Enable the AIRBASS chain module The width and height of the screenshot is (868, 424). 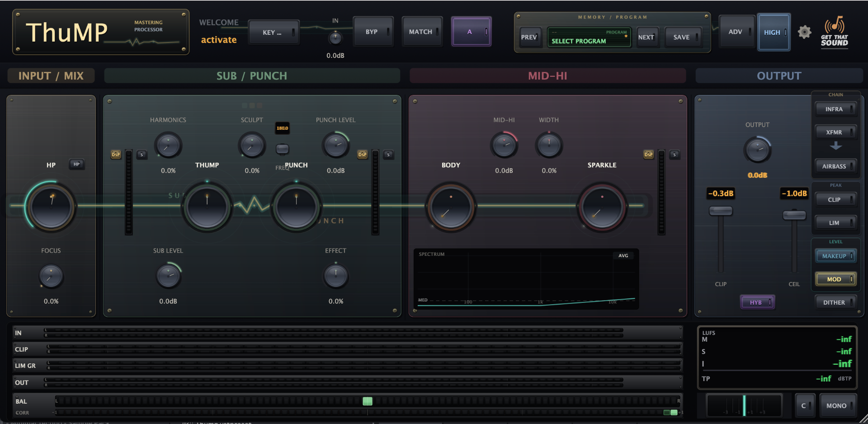coord(835,166)
